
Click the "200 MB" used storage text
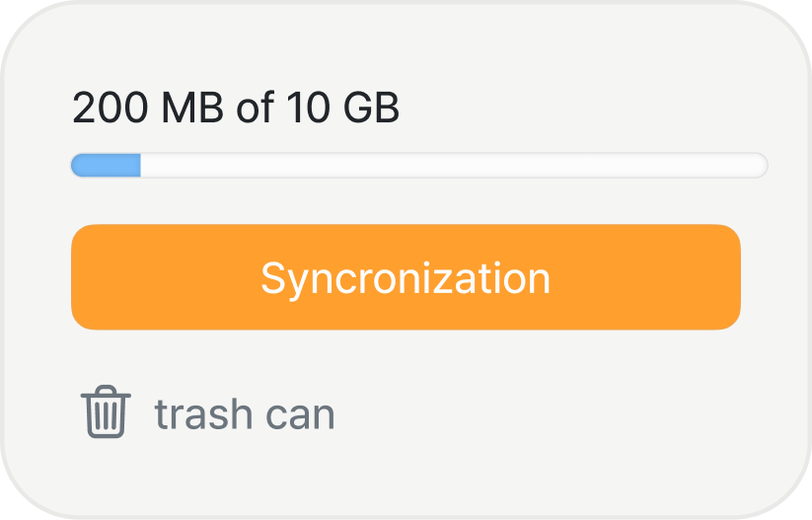pyautogui.click(x=149, y=109)
